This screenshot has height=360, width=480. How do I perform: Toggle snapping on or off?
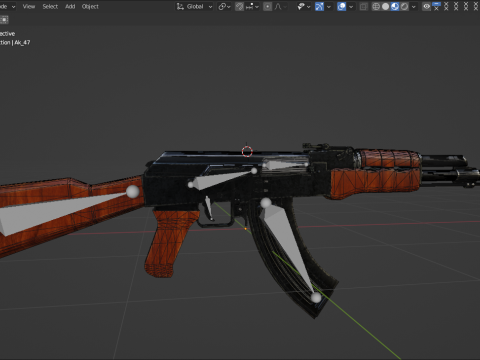coord(239,6)
